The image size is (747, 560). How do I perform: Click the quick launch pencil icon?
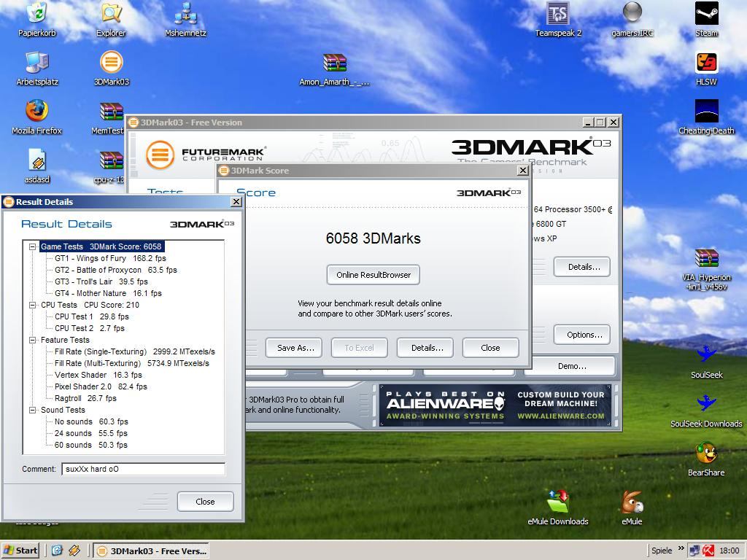point(75,551)
